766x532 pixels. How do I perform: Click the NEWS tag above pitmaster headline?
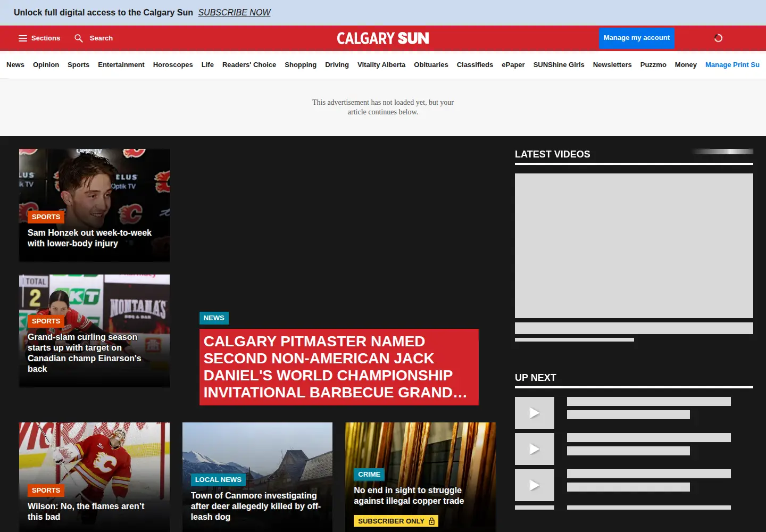pos(214,318)
